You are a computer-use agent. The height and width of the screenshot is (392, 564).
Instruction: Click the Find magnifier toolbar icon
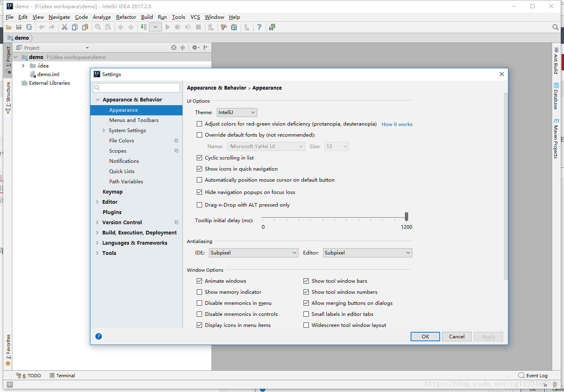pos(98,27)
